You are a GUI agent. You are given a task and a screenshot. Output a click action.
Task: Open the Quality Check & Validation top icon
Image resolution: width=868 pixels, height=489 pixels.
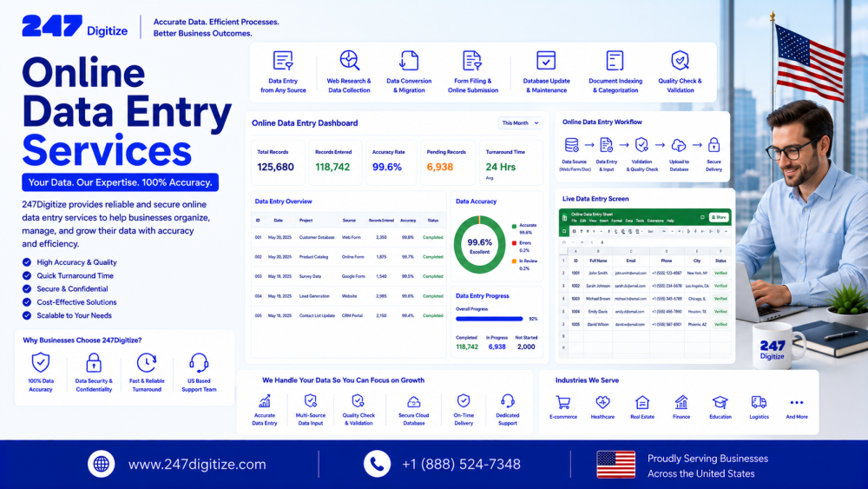point(680,60)
